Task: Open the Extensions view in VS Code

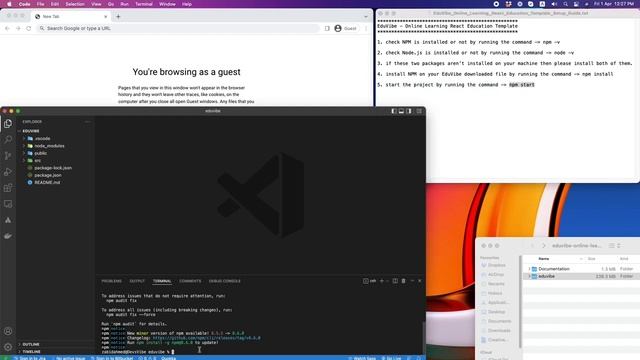Action: (8, 188)
